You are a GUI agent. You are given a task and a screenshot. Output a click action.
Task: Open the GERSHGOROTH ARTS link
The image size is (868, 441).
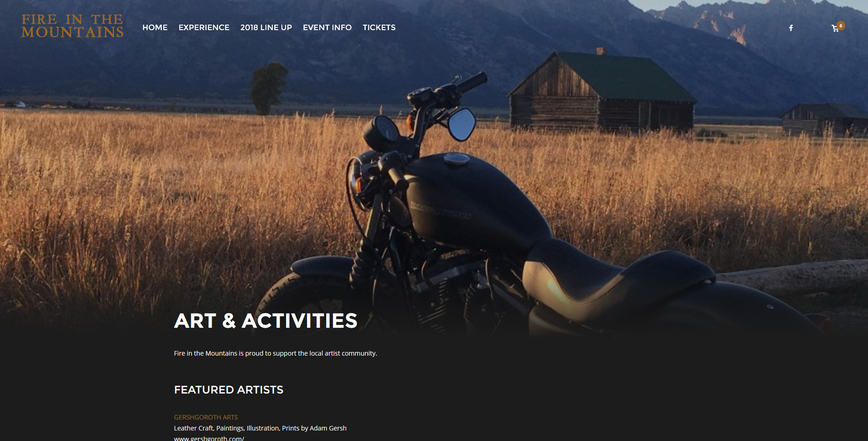coord(206,417)
